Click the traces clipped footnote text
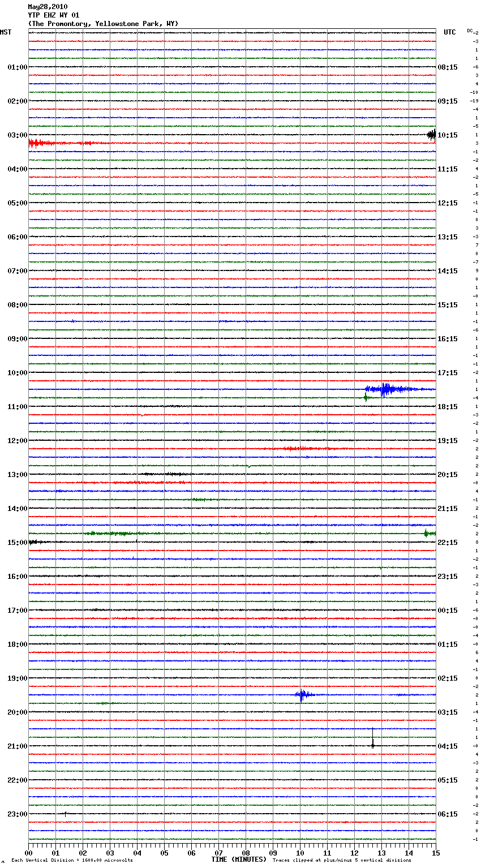 (342, 860)
